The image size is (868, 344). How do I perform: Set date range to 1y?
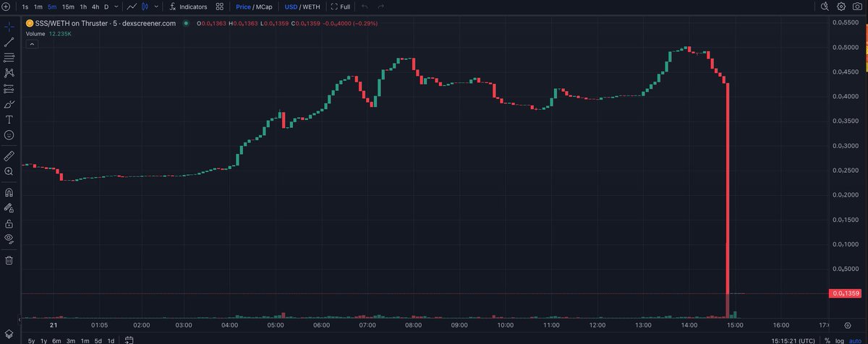[43, 340]
